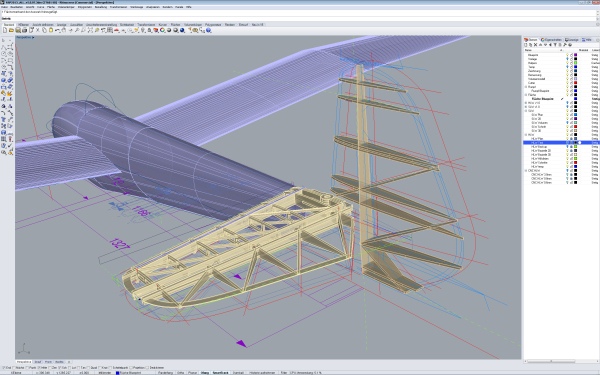Click the layer Filter funnel icon
The width and height of the screenshot is (600, 375).
click(x=555, y=45)
